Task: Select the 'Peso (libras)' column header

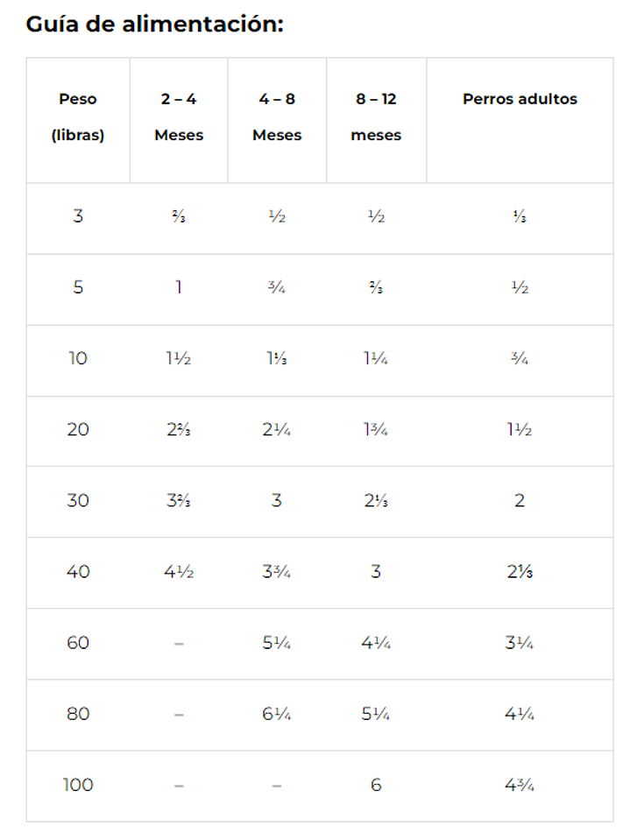Action: coord(78,117)
